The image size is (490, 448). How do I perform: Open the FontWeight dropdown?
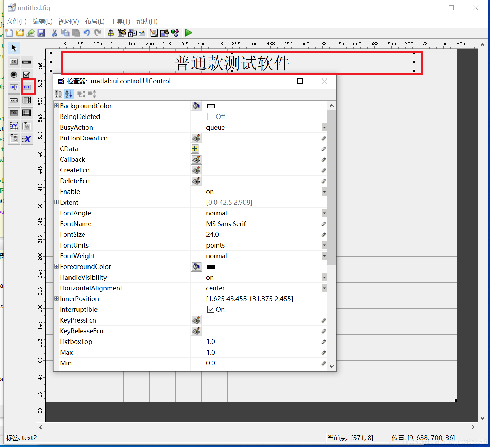324,256
